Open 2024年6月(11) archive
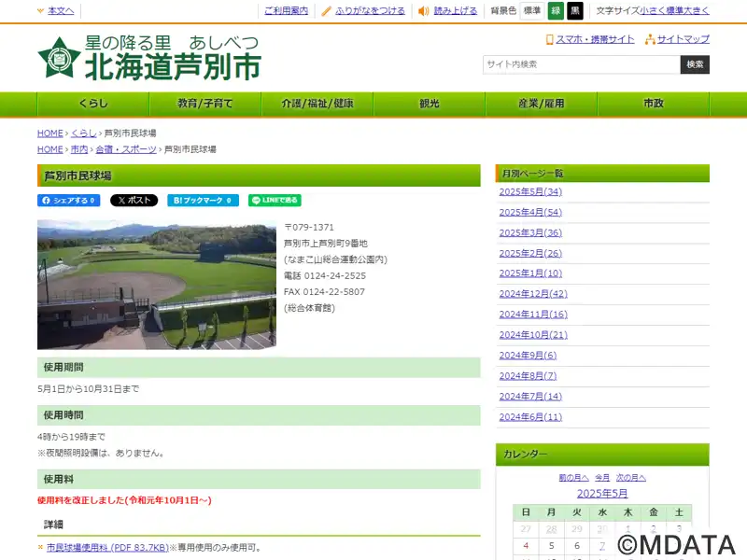 (530, 417)
